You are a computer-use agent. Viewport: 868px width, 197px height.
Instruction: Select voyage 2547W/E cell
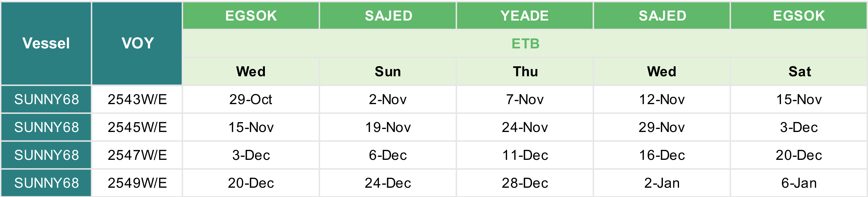137,155
